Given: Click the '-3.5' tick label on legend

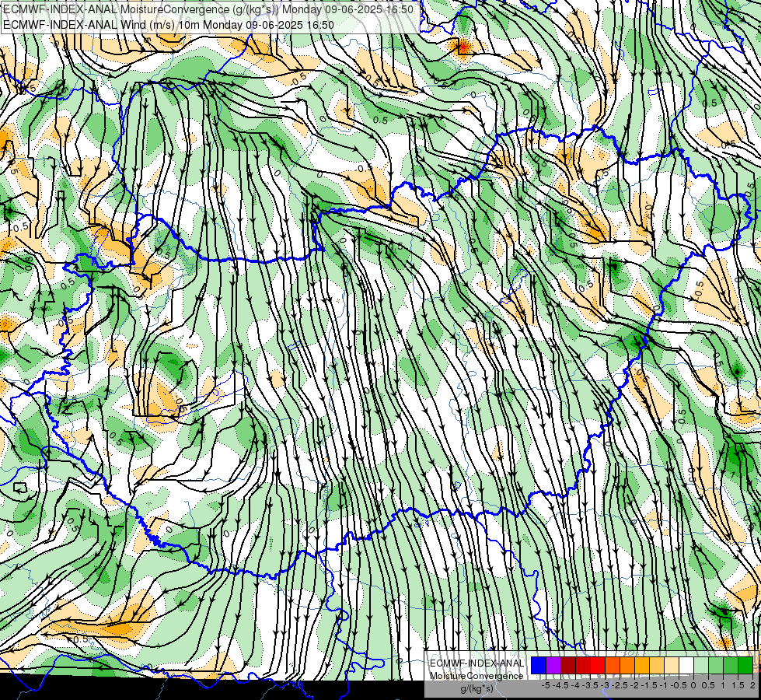Looking at the screenshot, I should click(590, 685).
